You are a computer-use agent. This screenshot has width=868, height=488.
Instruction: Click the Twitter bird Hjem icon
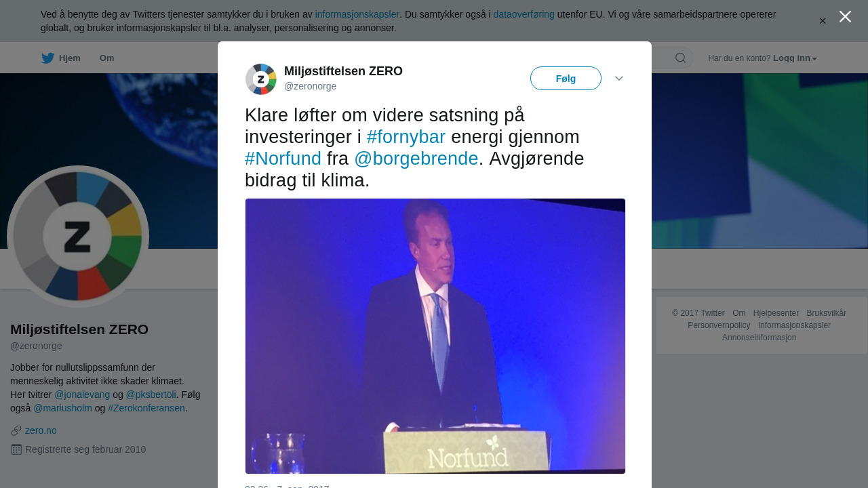(x=47, y=58)
